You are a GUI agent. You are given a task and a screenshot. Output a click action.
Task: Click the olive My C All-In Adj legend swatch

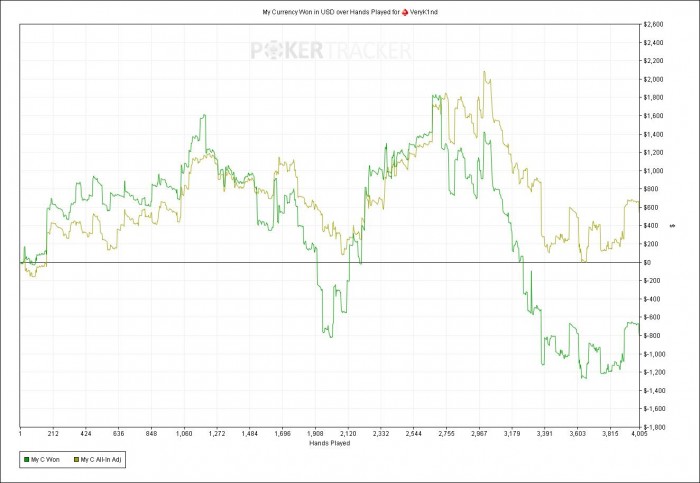pyautogui.click(x=75, y=459)
